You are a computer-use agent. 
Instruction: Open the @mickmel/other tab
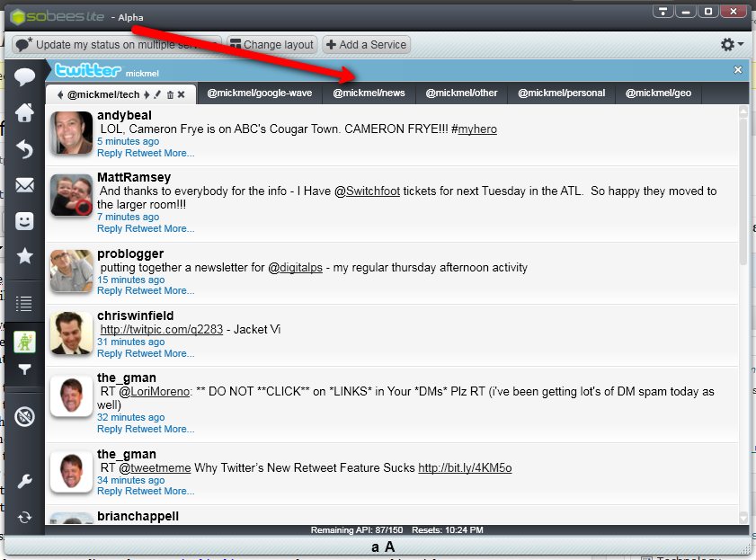tap(461, 93)
